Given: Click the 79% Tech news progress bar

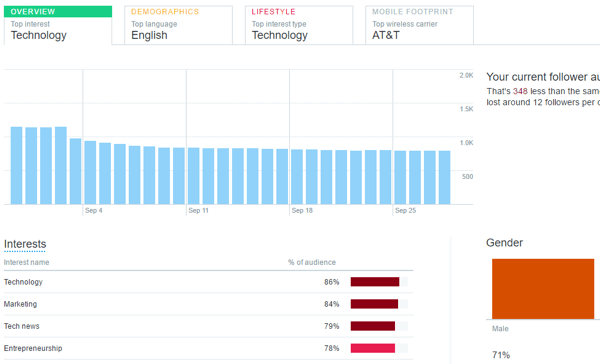Looking at the screenshot, I should tap(379, 326).
